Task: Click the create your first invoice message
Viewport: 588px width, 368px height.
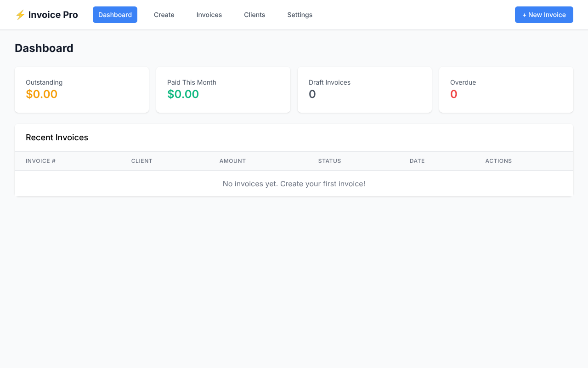Action: (x=294, y=184)
